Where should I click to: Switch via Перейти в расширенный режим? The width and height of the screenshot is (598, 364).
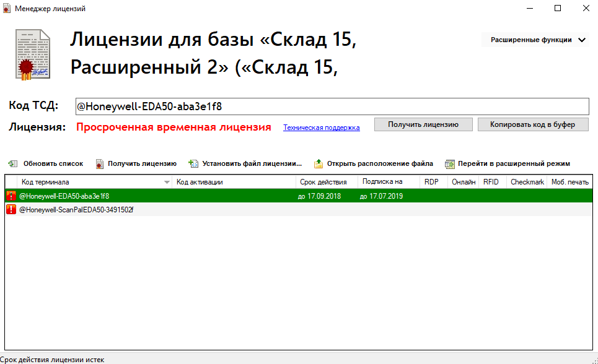click(x=508, y=163)
